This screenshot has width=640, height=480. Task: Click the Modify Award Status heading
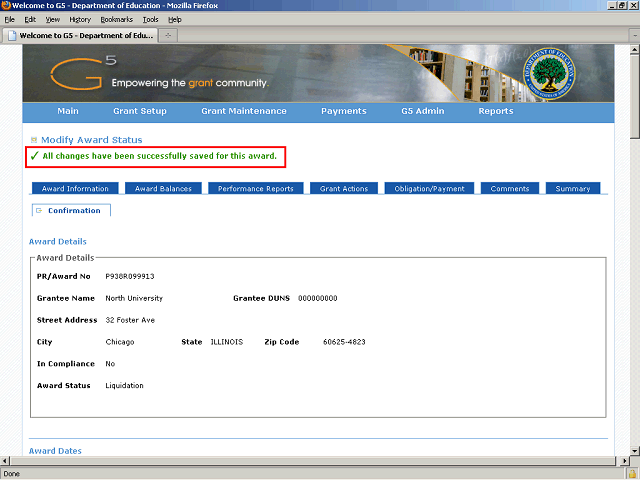[x=92, y=140]
